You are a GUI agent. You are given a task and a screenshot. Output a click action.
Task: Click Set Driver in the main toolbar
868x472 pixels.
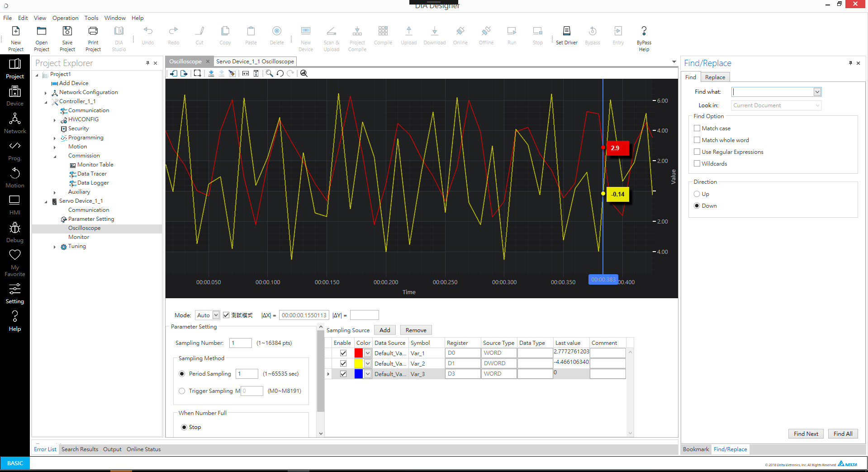pyautogui.click(x=566, y=35)
